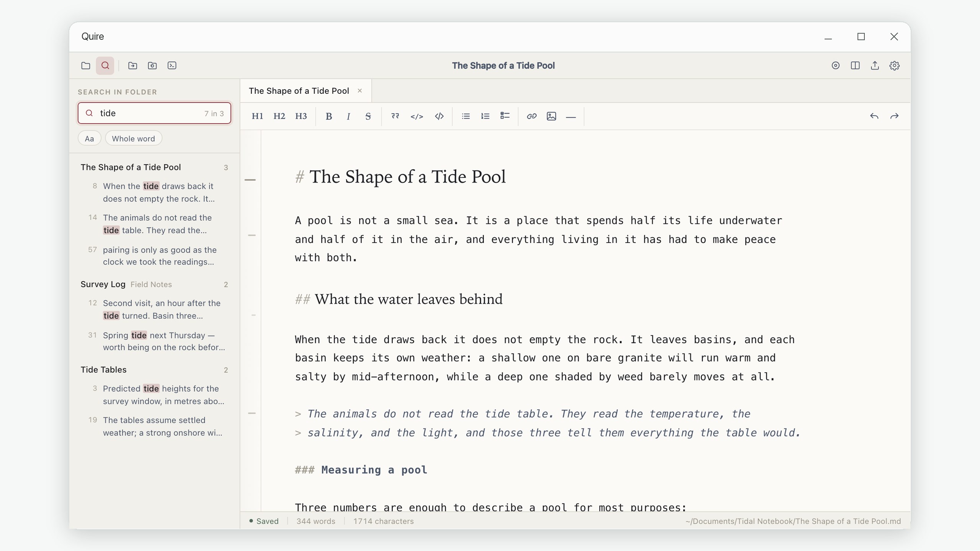Click the export share icon
This screenshot has height=551, width=980.
875,65
